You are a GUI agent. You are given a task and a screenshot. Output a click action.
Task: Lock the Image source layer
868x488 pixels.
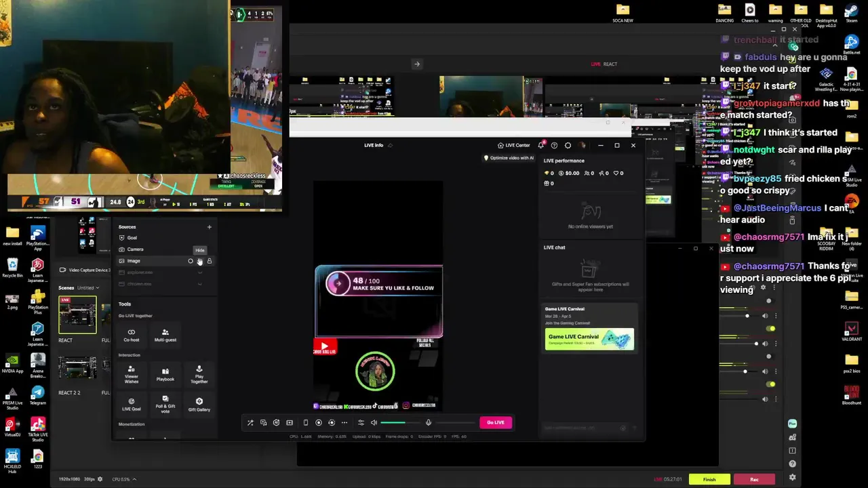tap(209, 261)
